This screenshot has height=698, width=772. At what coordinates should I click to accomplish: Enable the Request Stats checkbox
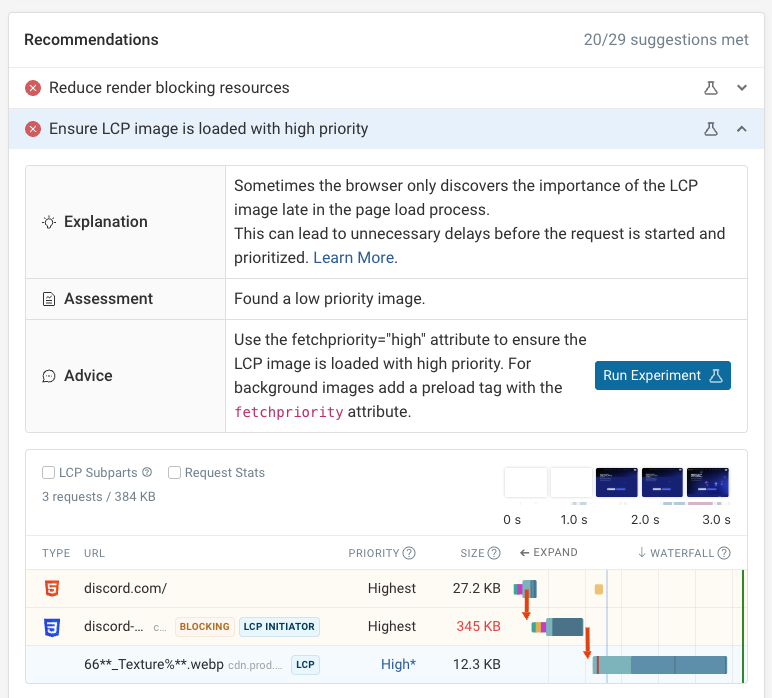tap(174, 473)
